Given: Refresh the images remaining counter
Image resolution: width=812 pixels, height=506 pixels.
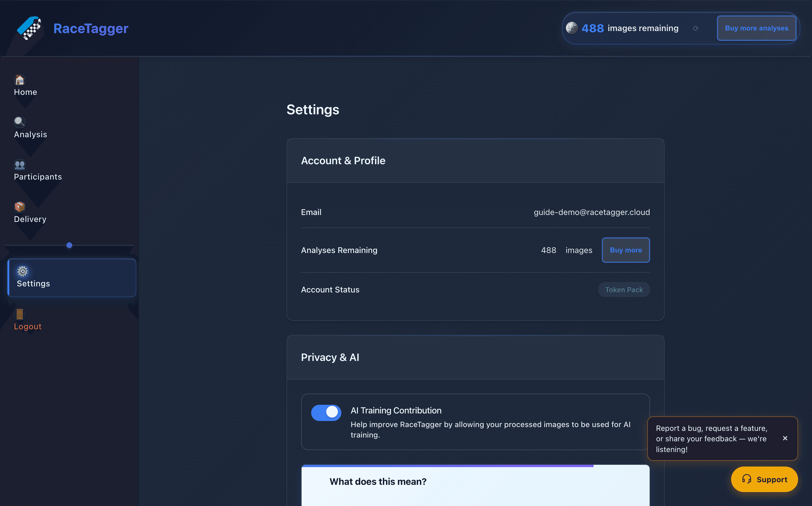Looking at the screenshot, I should coord(696,28).
